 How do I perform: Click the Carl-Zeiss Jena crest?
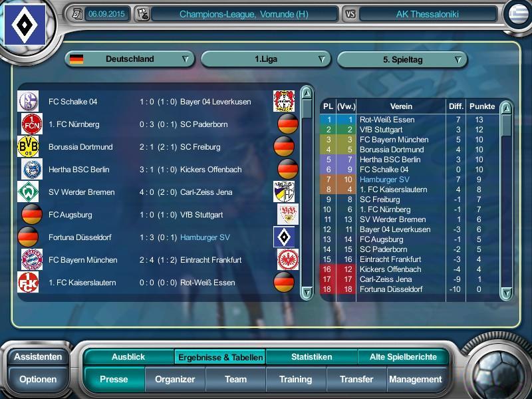[284, 192]
